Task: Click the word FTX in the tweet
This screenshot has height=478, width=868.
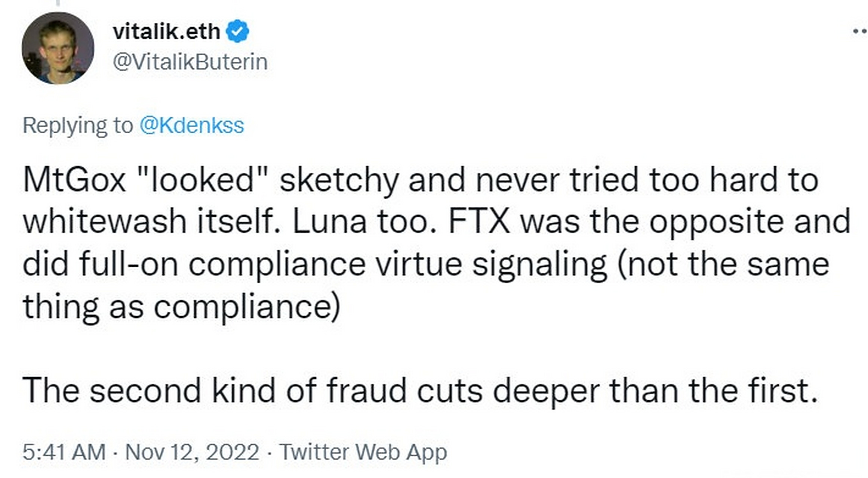Action: pyautogui.click(x=479, y=222)
